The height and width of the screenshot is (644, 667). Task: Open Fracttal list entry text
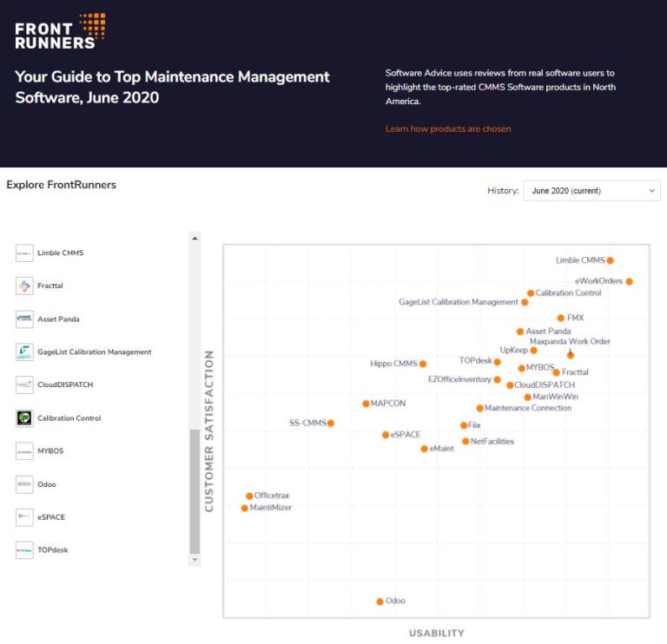tap(50, 286)
